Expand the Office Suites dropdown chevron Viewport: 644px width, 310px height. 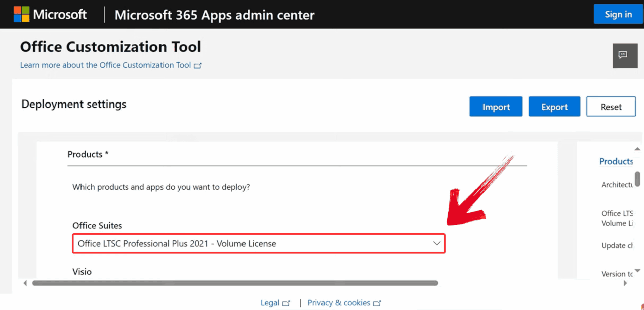[436, 244]
